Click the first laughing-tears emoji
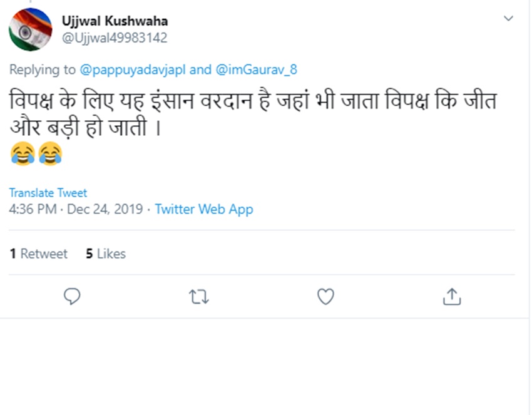This screenshot has height=415, width=532. pos(22,153)
